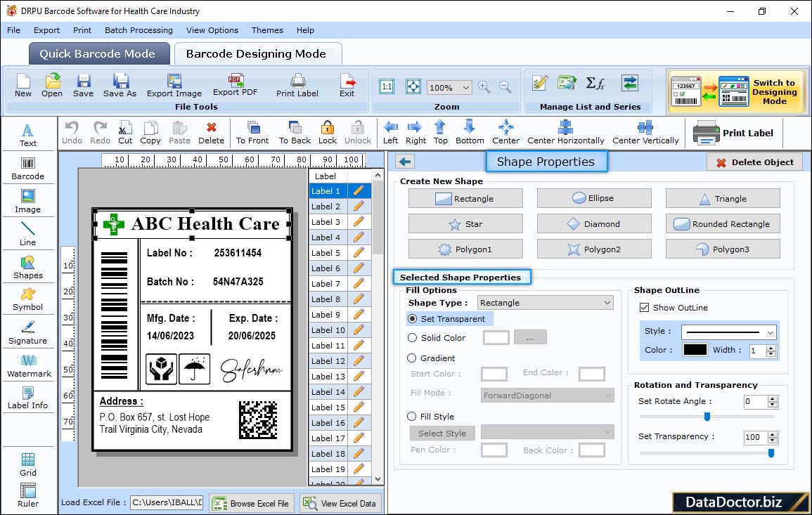Click the Exit icon
This screenshot has width=812, height=515.
[x=347, y=86]
